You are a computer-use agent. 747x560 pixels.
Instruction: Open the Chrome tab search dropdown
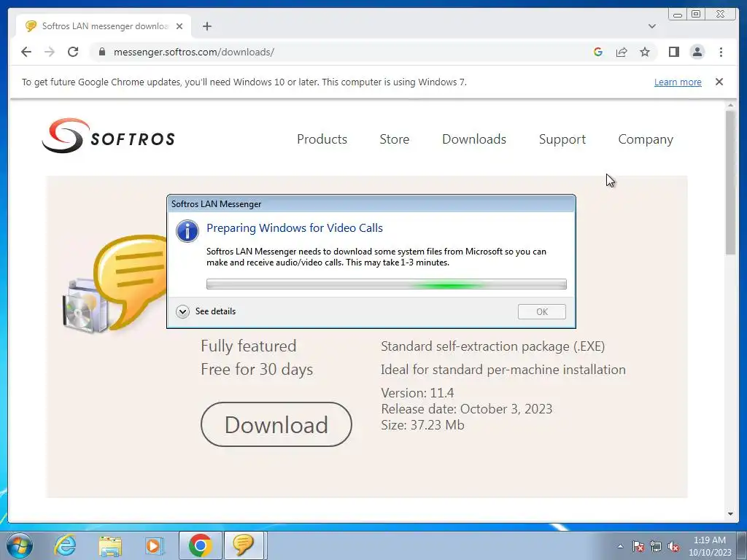(x=652, y=26)
